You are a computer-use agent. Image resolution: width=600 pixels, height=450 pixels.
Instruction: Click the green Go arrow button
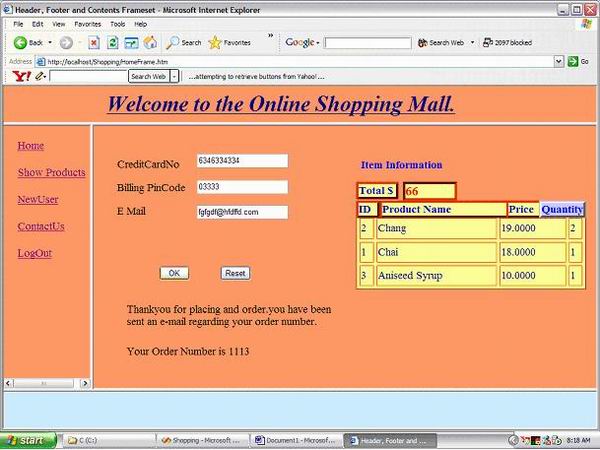point(573,61)
